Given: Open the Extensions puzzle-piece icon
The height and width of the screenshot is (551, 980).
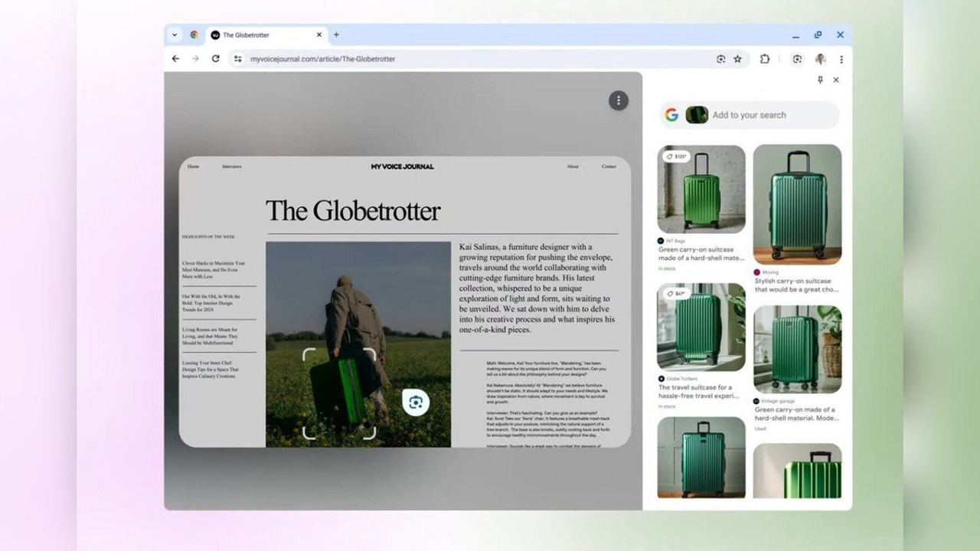Looking at the screenshot, I should click(763, 59).
